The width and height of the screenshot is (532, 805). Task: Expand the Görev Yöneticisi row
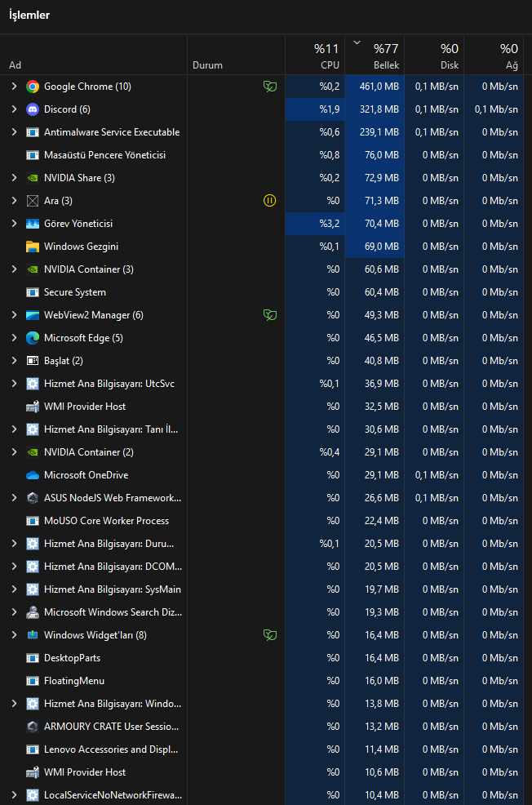click(15, 224)
